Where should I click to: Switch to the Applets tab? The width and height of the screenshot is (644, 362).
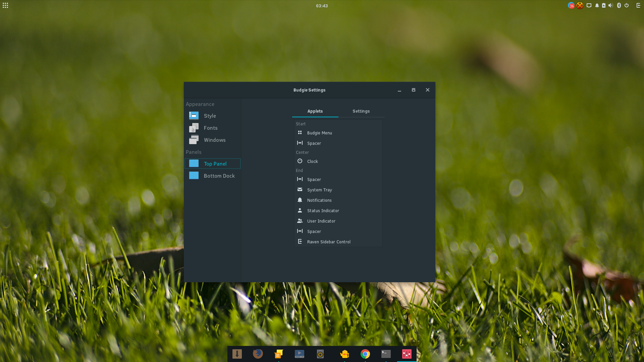click(x=315, y=111)
